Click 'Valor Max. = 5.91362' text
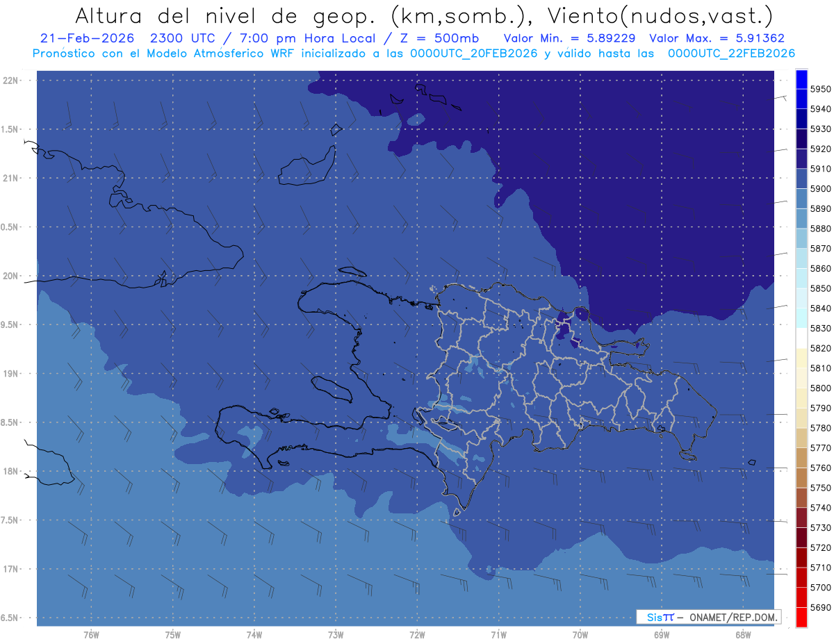Viewport: 834px width, 644px height. pos(717,38)
